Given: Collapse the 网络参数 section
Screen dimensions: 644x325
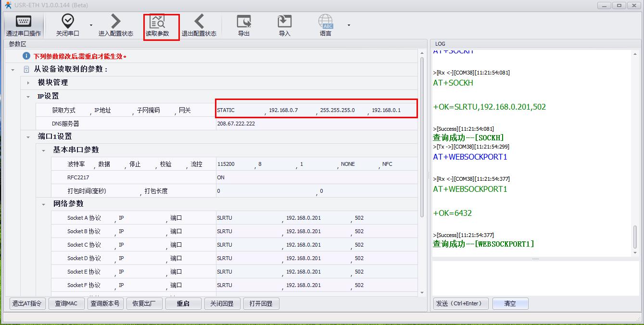Looking at the screenshot, I should (x=44, y=204).
